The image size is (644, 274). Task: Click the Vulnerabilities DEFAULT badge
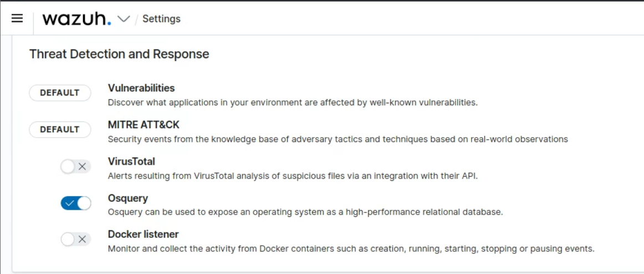[x=60, y=93]
